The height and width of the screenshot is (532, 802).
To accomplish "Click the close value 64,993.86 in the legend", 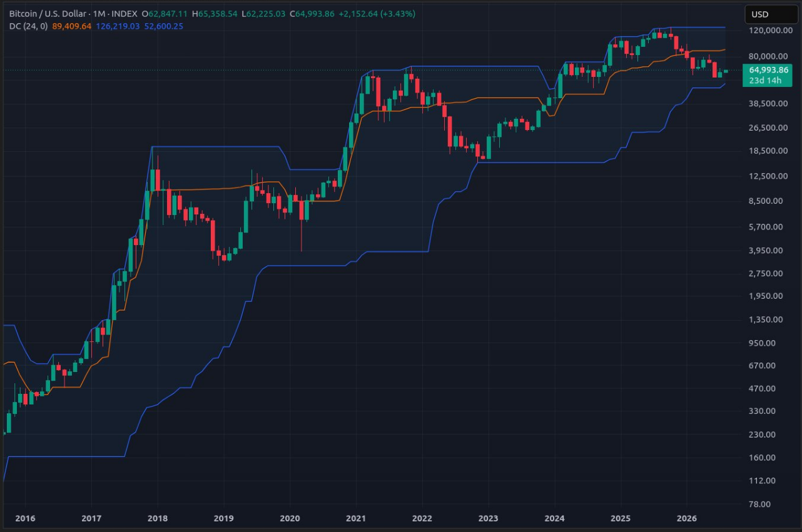I will 316,14.
